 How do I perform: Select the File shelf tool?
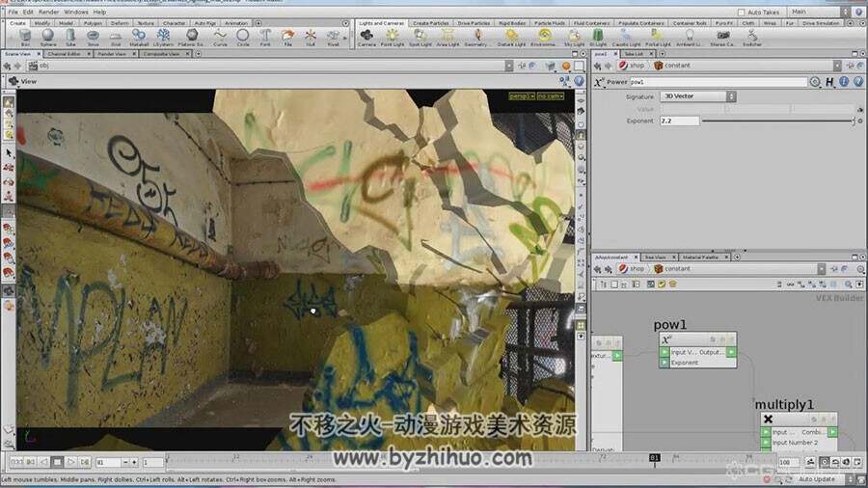click(287, 38)
